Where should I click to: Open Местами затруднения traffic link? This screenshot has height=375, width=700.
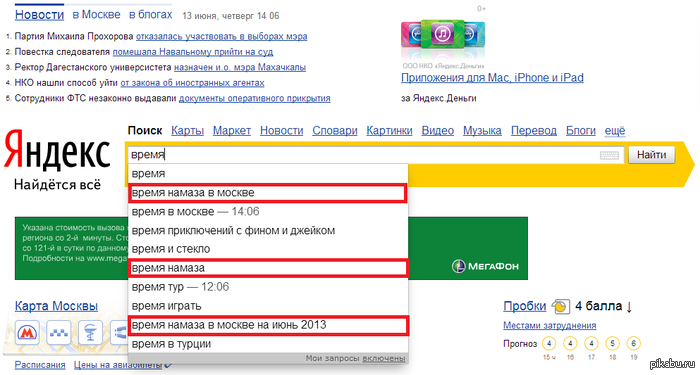550,325
